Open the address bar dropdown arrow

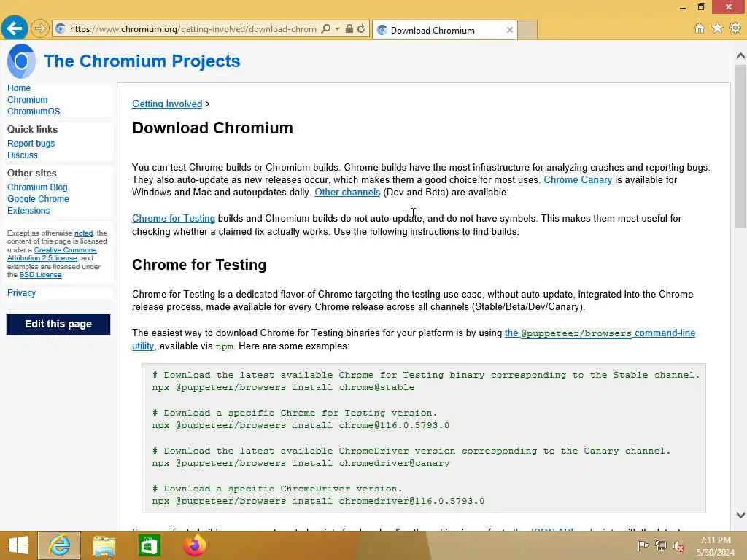point(337,29)
